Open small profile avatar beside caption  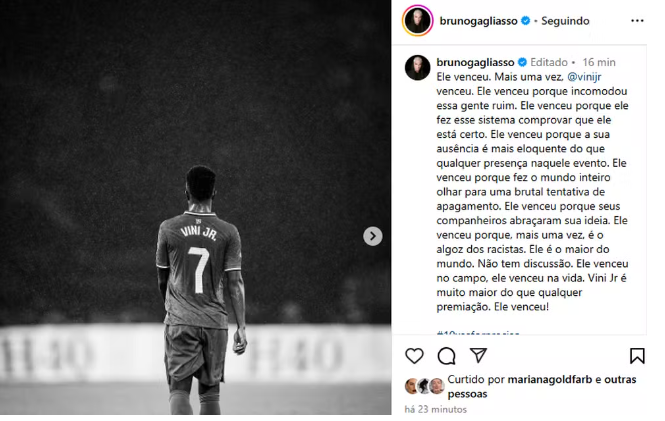coord(417,68)
